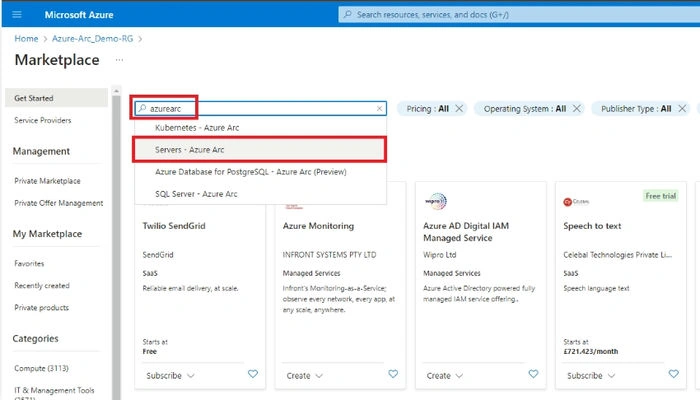Open Azure AD Digital IAM Managed Service

pos(466,232)
